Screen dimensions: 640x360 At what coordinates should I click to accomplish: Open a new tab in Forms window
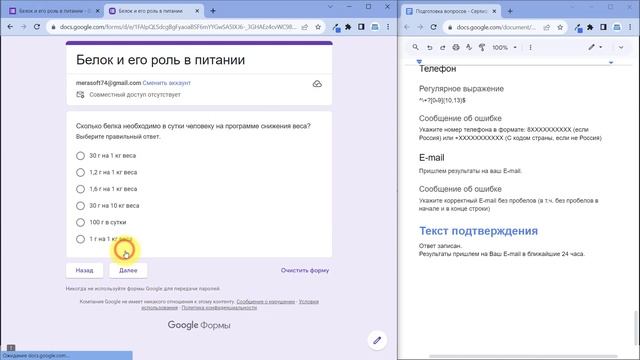pyautogui.click(x=213, y=11)
